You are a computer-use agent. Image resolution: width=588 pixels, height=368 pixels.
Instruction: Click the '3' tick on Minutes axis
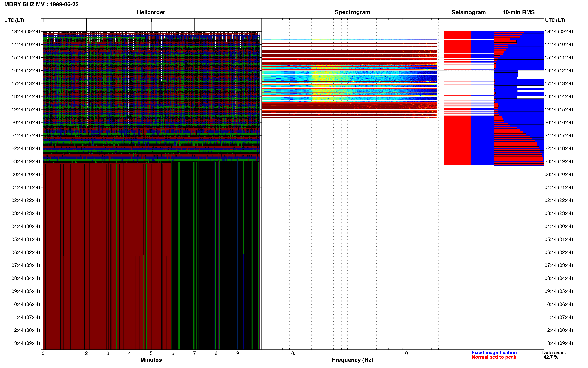pyautogui.click(x=108, y=353)
